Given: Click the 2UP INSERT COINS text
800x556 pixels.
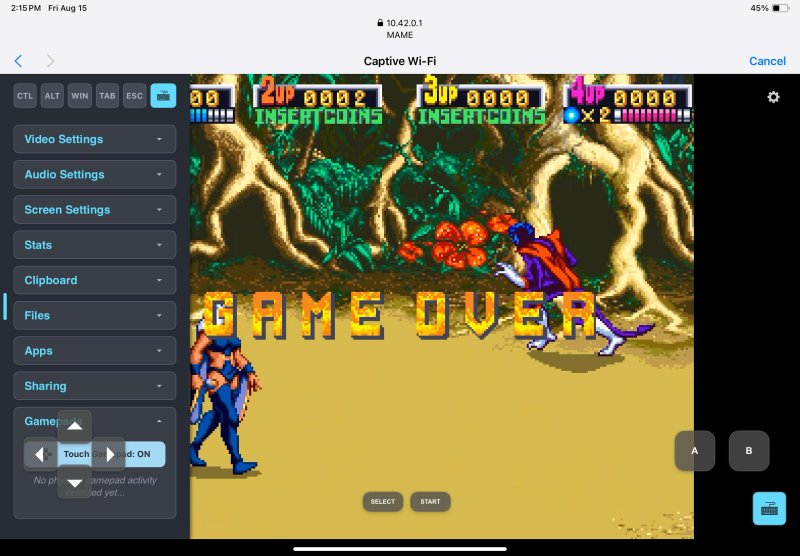Looking at the screenshot, I should click(319, 117).
